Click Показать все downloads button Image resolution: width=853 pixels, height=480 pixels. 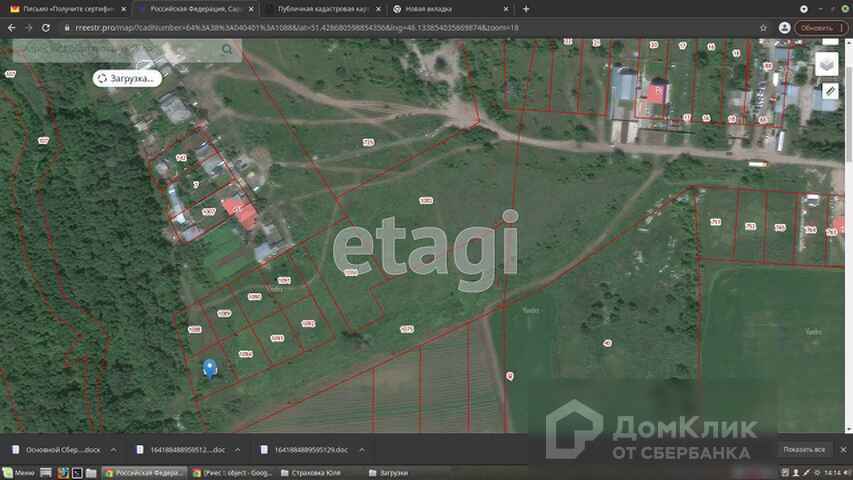tap(804, 450)
